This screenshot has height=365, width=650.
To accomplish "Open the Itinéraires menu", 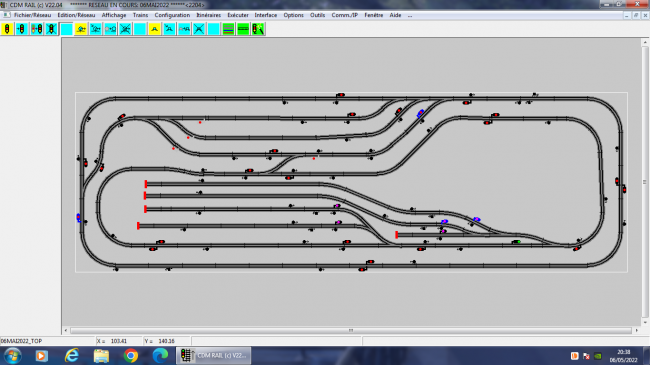I will click(209, 15).
